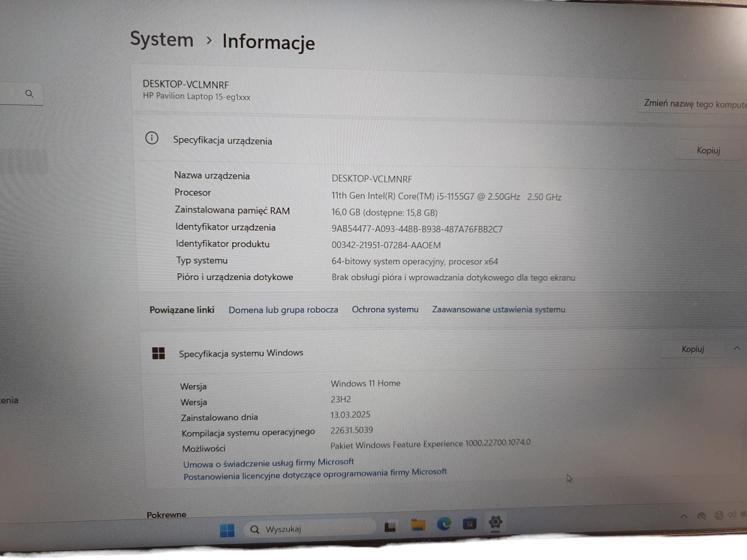The width and height of the screenshot is (747, 560).
Task: Click the magnifier icon in the Wyszukaj box
Action: coord(255,529)
